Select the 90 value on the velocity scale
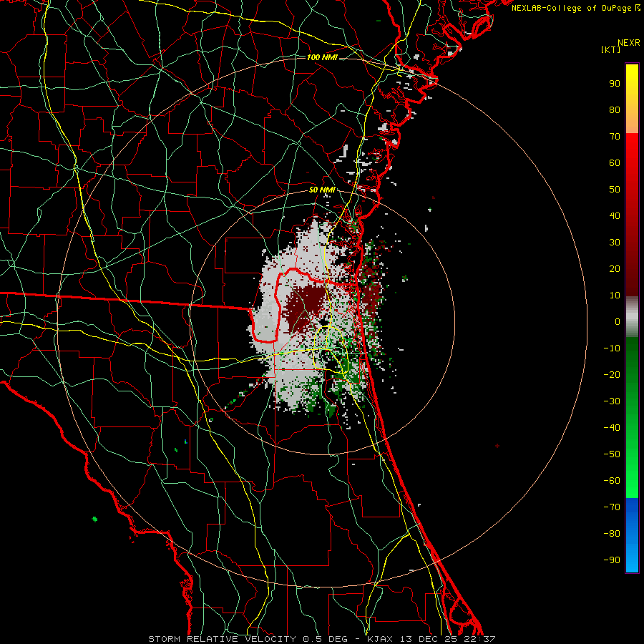The image size is (644, 644). coord(615,84)
